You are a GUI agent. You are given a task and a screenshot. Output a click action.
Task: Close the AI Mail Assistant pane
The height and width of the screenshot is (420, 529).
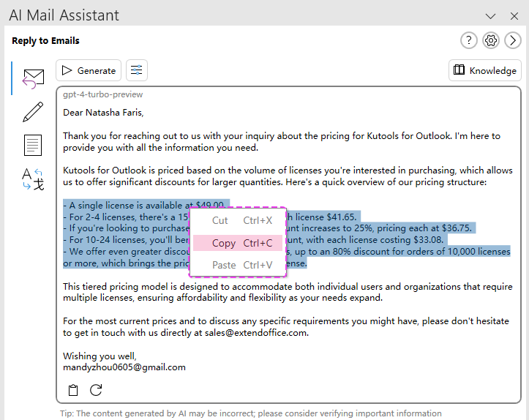tap(512, 15)
